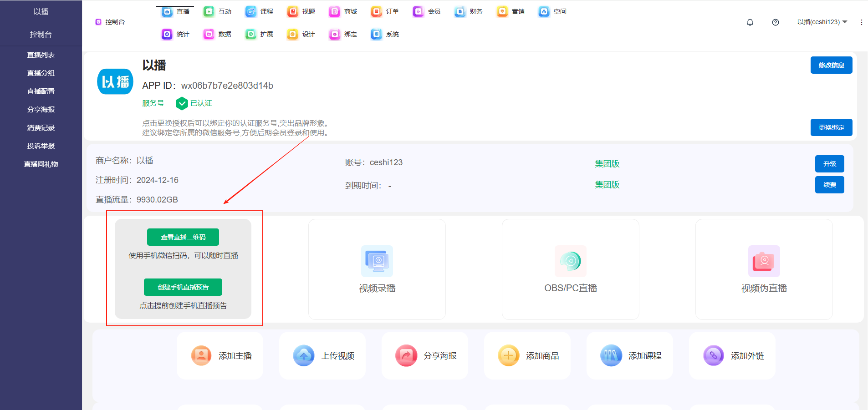Open the 视频录播 recording icon

click(x=377, y=261)
